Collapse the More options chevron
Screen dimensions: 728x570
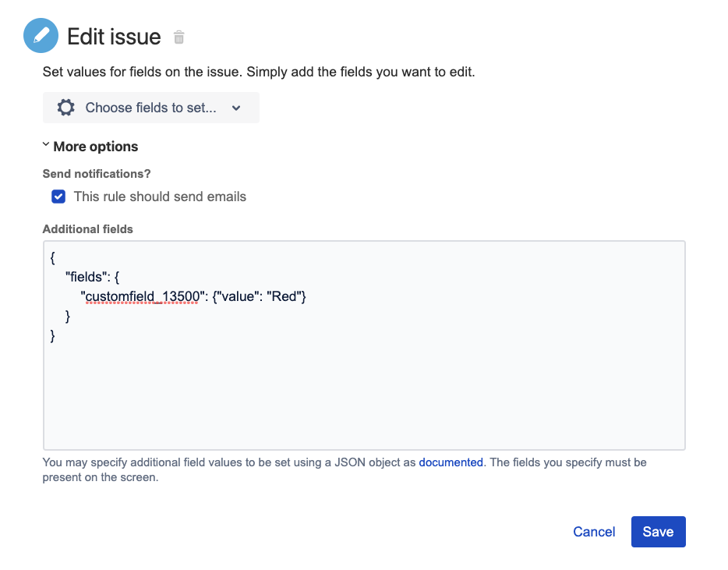pyautogui.click(x=46, y=146)
